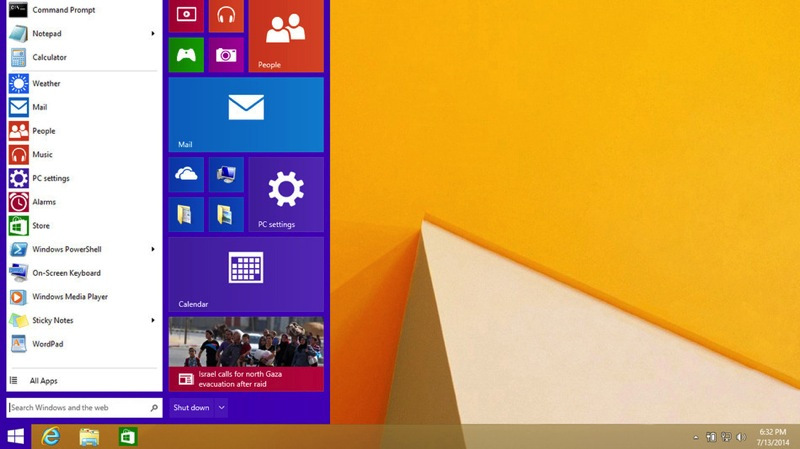This screenshot has width=800, height=449.
Task: Select Calculator from the Start menu list
Action: point(49,58)
